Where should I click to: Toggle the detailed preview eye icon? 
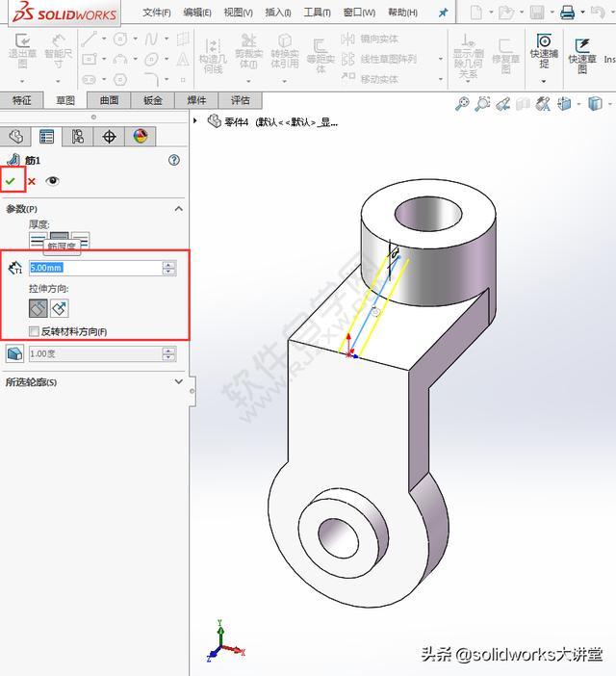(x=53, y=181)
